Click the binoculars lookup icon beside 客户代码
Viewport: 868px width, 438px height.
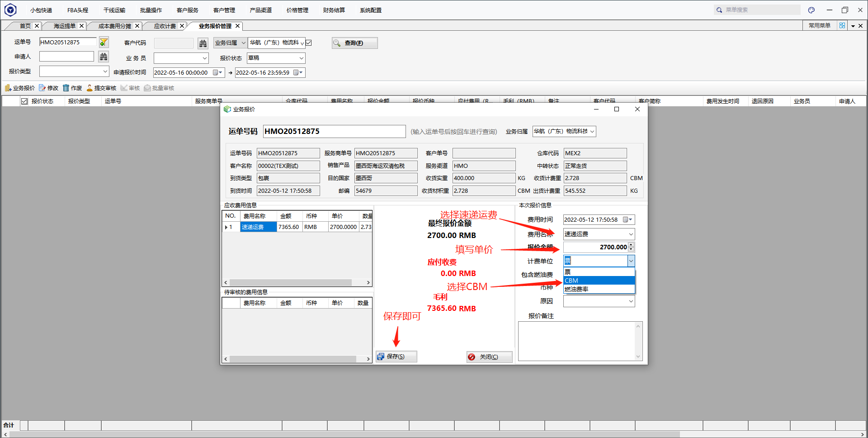tap(203, 43)
